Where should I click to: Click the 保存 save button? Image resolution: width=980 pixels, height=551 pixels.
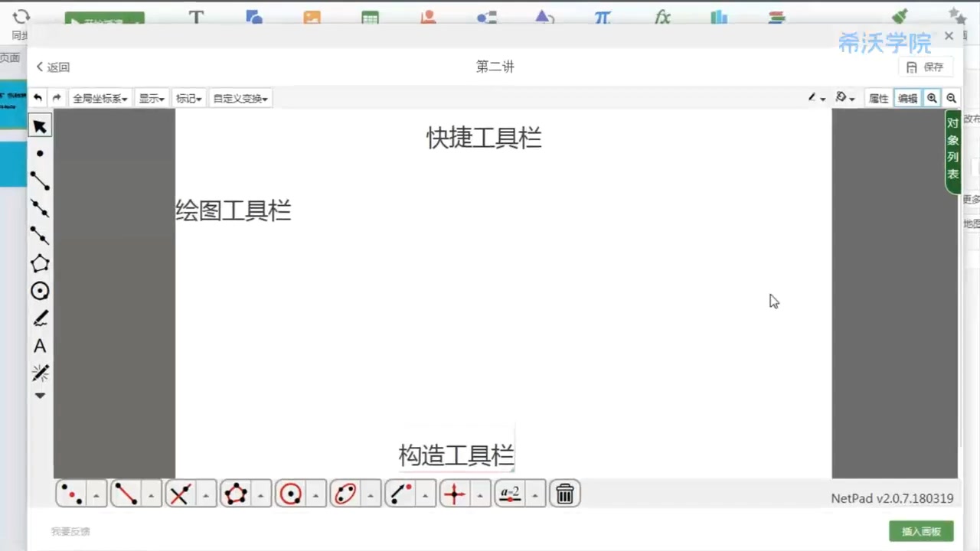pos(926,67)
